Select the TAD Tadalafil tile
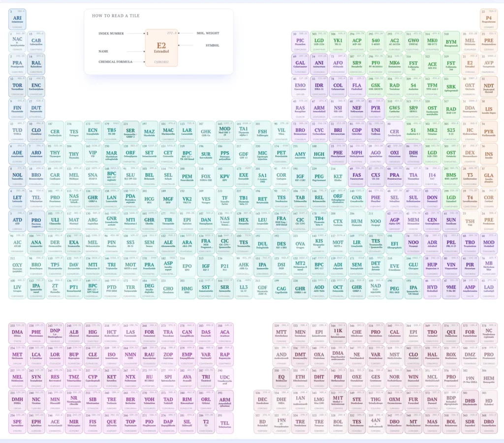This screenshot has height=443, width=504. coord(168,401)
